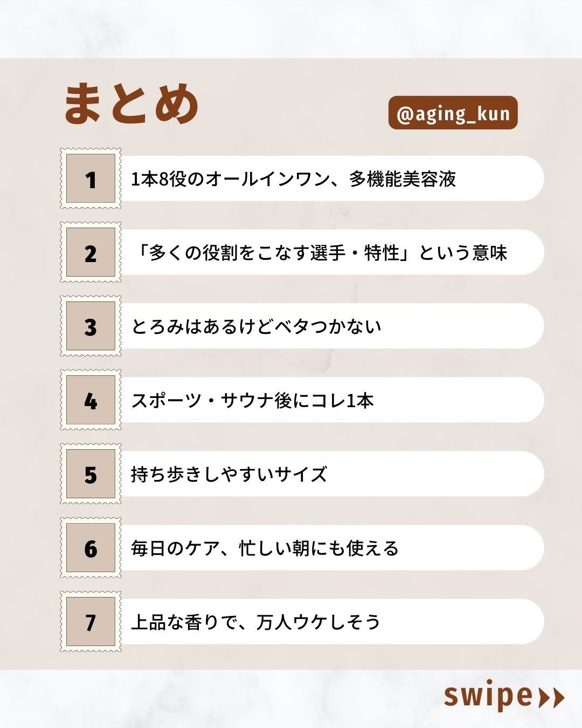The width and height of the screenshot is (582, 728).
Task: Open the @aging_kun account tag
Action: 453,113
